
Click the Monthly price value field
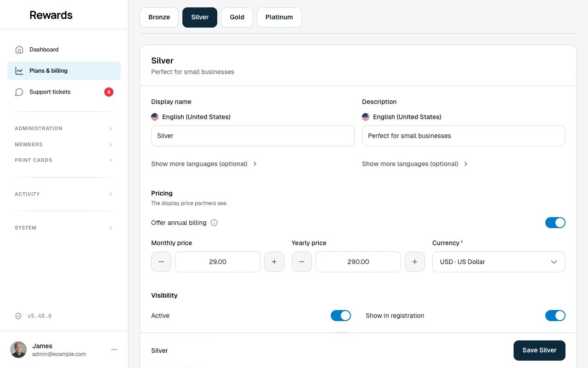(218, 262)
